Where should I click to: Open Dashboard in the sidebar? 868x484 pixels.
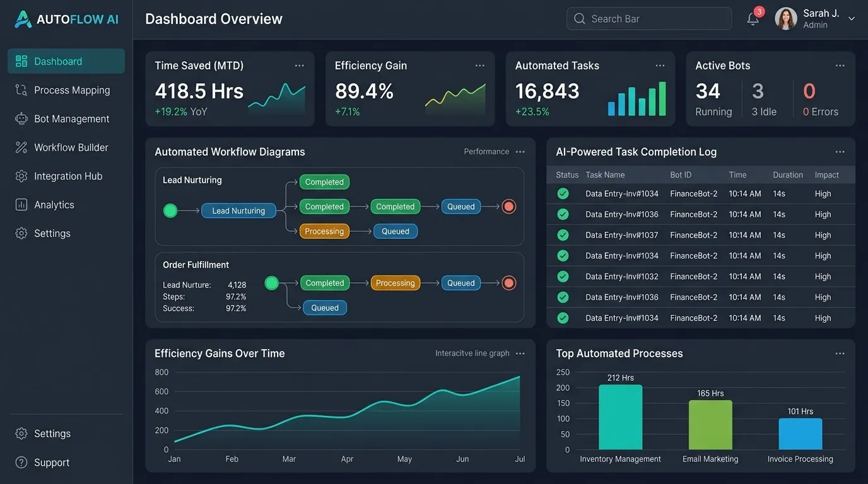(66, 61)
